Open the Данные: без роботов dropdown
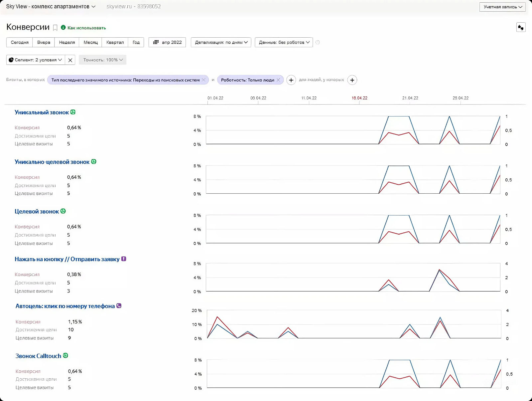 click(x=284, y=42)
